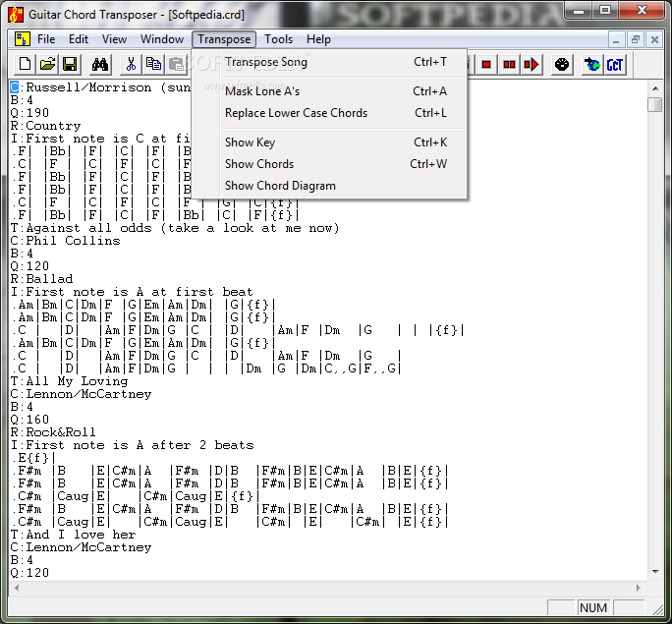The image size is (672, 624).
Task: Click the line 'R:Ballad'
Action: coord(41,279)
